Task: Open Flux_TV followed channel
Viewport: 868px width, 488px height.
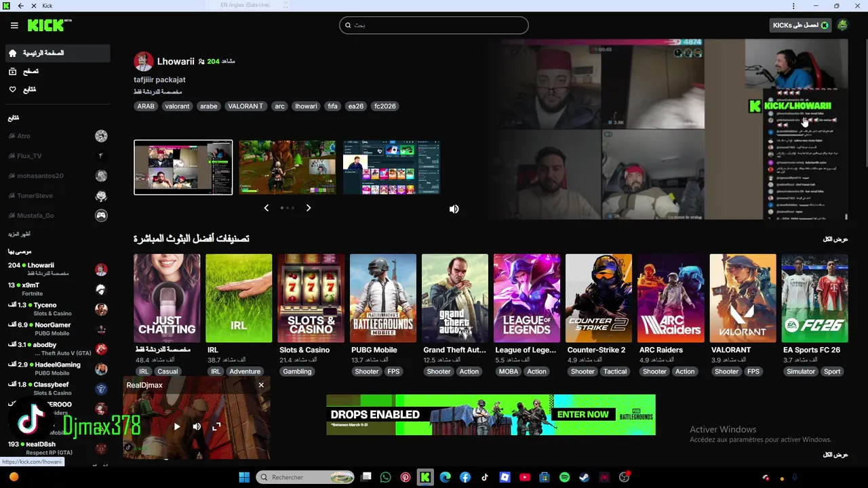Action: (58, 156)
